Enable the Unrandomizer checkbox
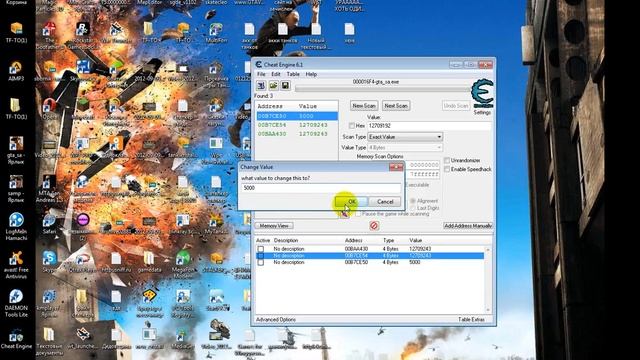The image size is (640, 360). pos(447,160)
